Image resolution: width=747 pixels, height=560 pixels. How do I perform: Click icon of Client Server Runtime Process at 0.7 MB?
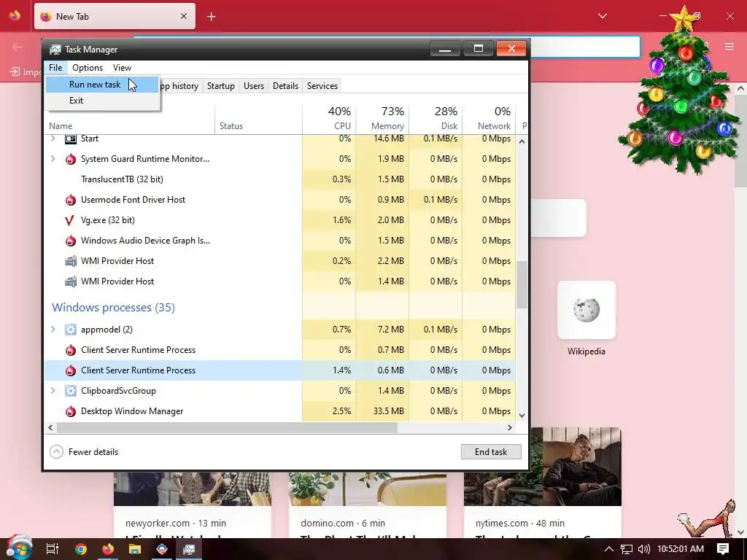[x=71, y=350]
